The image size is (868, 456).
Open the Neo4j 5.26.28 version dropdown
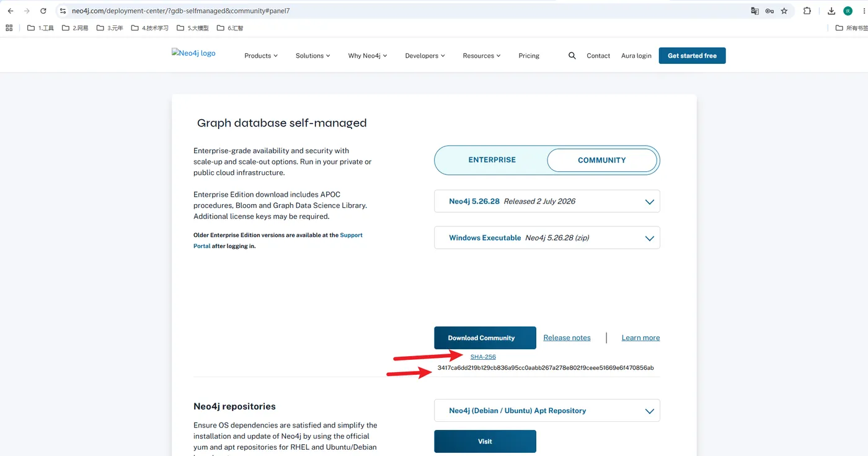547,201
